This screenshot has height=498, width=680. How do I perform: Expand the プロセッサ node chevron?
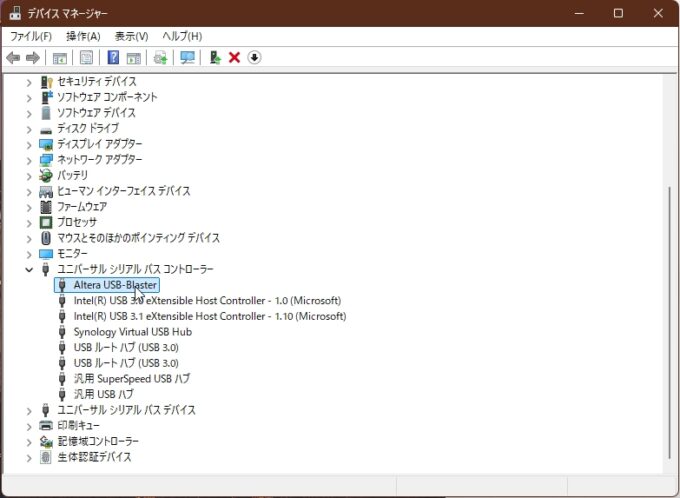point(29,223)
